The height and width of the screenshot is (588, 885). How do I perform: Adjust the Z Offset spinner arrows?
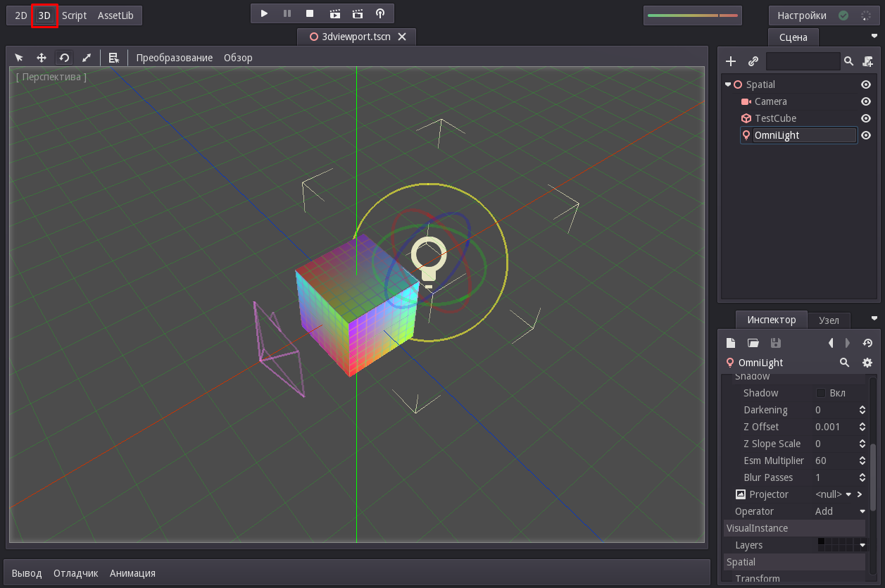[x=862, y=427]
